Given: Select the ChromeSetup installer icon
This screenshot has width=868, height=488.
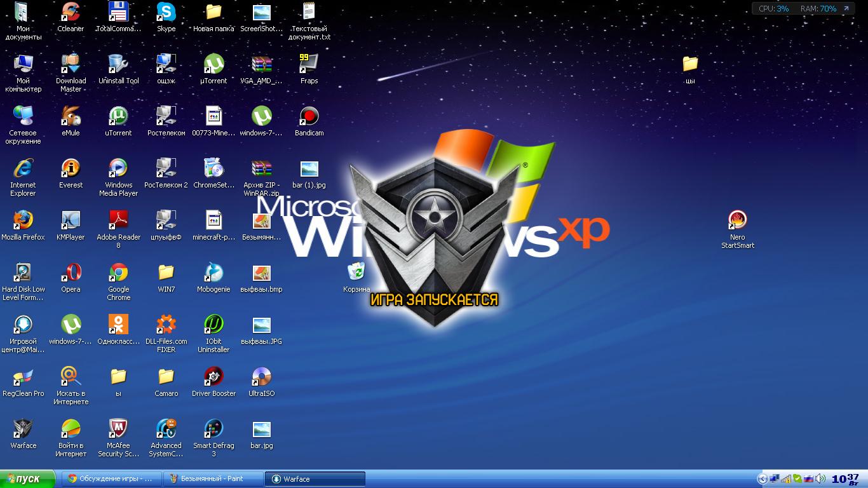Looking at the screenshot, I should 214,173.
